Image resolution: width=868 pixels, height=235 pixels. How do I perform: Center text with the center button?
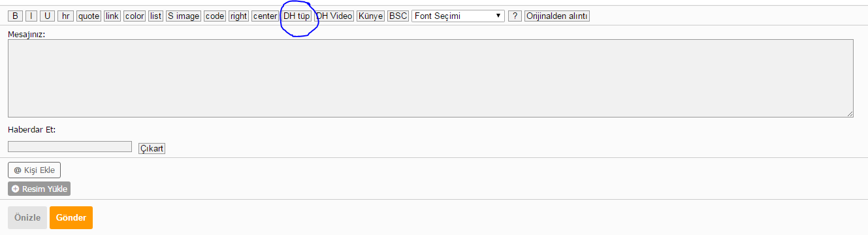(x=265, y=16)
